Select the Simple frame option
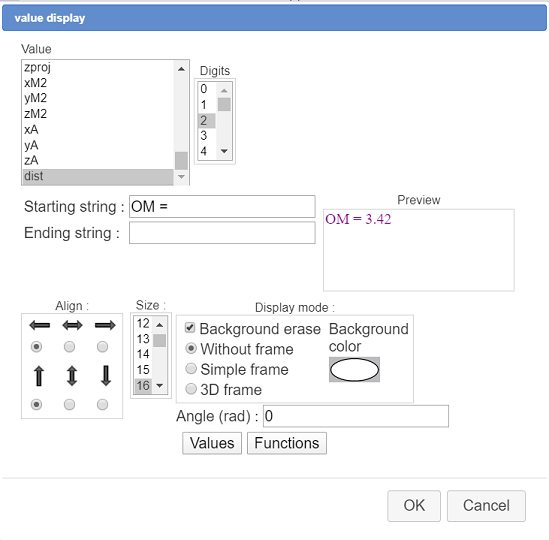This screenshot has height=540, width=549. (x=191, y=368)
